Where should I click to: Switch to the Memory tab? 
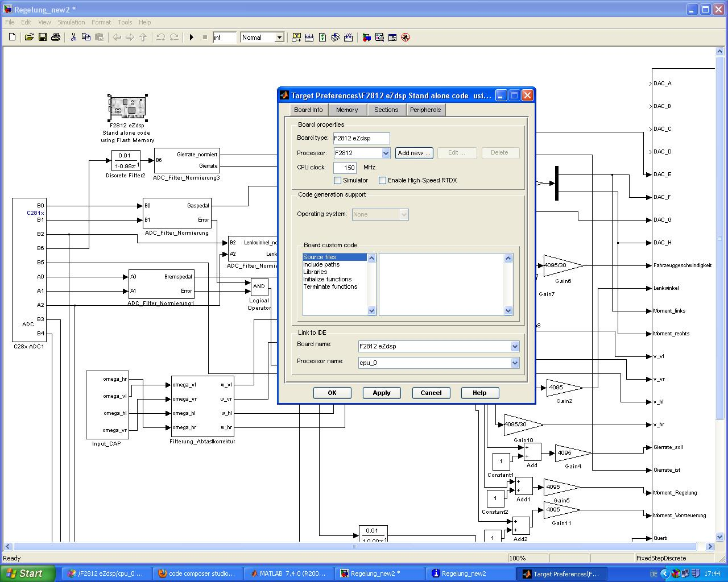(x=346, y=110)
